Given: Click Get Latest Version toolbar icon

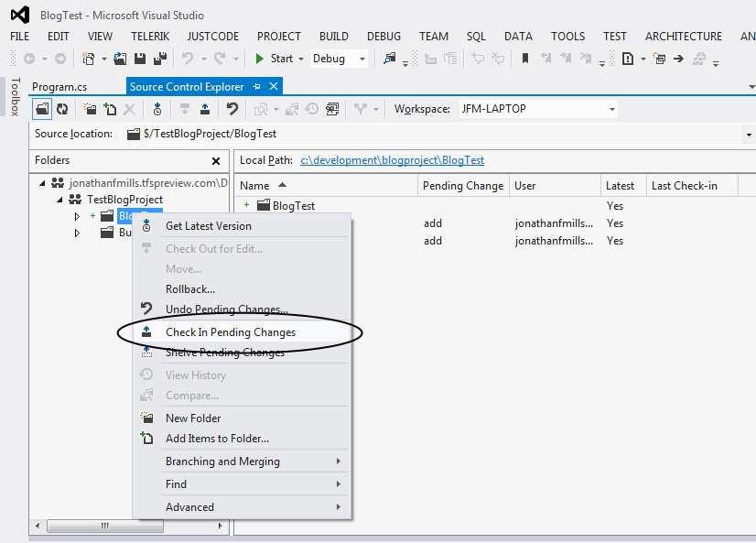Looking at the screenshot, I should point(157,109).
